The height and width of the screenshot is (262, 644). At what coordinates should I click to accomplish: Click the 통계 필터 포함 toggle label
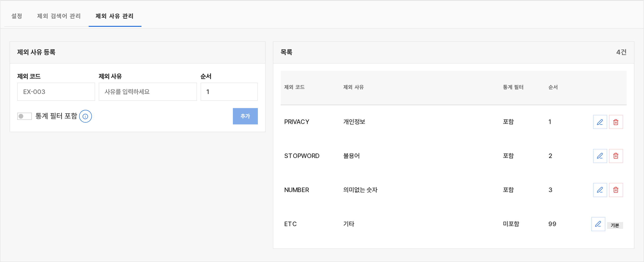click(x=56, y=116)
